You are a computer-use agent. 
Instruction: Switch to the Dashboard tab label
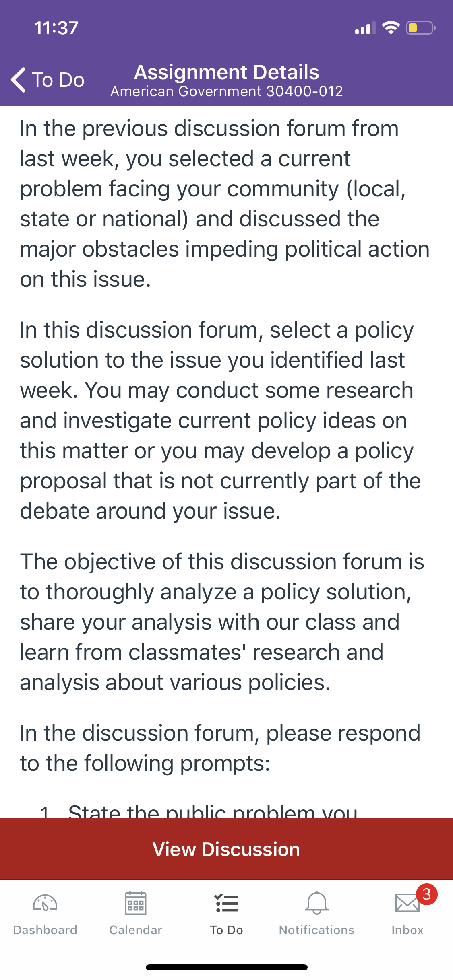point(45,930)
